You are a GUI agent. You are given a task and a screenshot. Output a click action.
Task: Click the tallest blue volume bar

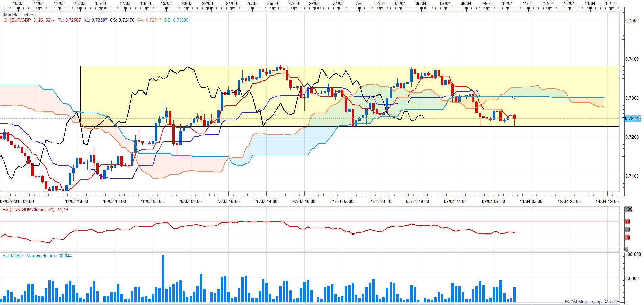(163, 279)
